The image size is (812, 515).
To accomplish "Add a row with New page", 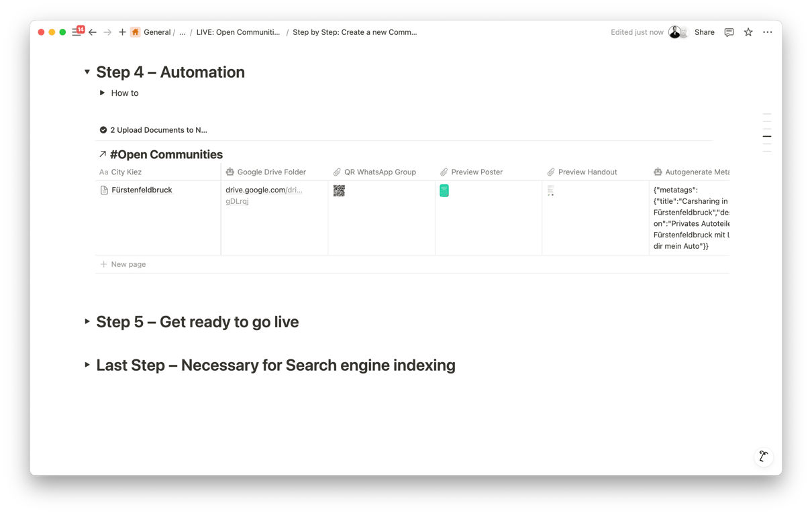I will click(123, 264).
